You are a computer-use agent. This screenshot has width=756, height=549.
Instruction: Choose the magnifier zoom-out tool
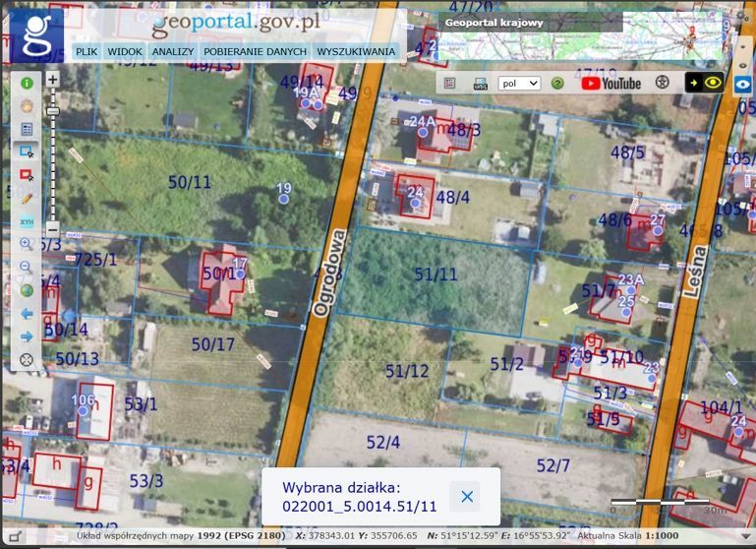click(27, 267)
